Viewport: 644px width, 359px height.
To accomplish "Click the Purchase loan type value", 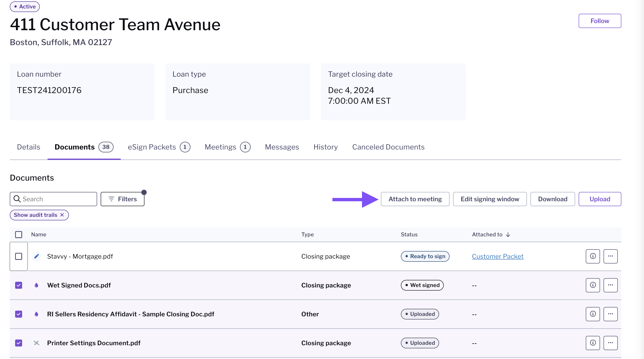I will tap(190, 90).
